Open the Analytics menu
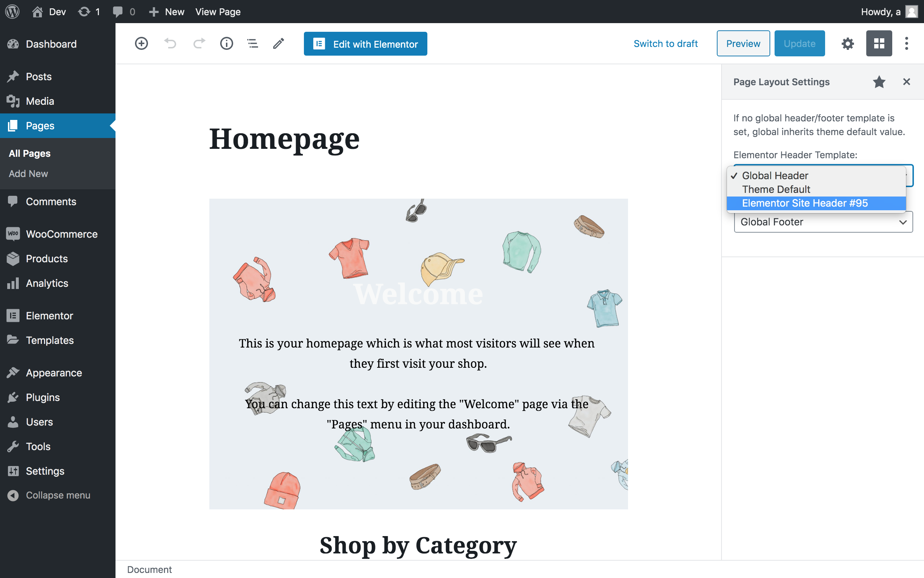The height and width of the screenshot is (578, 924). pos(58,283)
